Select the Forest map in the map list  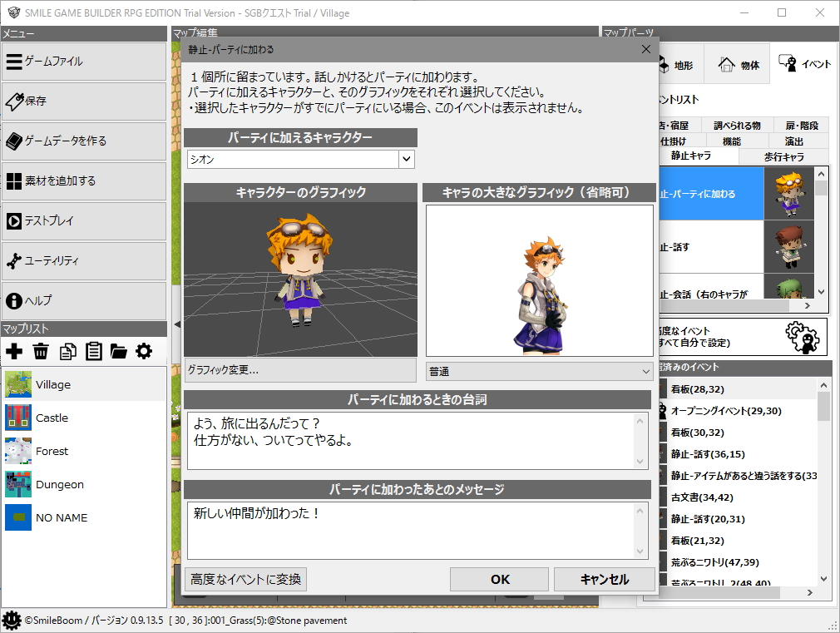point(52,451)
